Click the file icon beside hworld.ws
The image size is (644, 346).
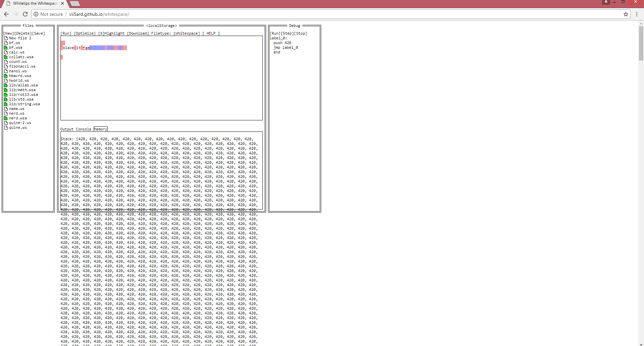[6, 80]
